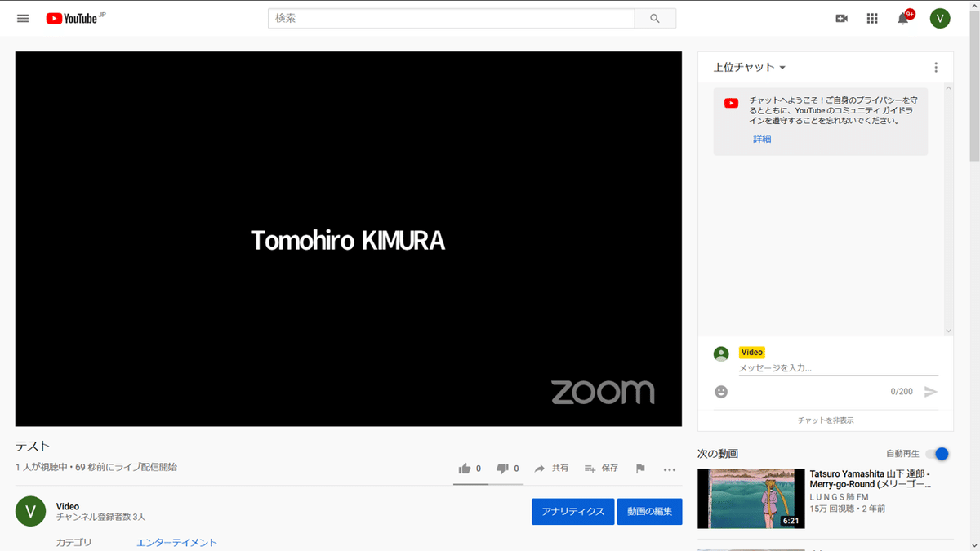Click the Video badge in chat

752,353
